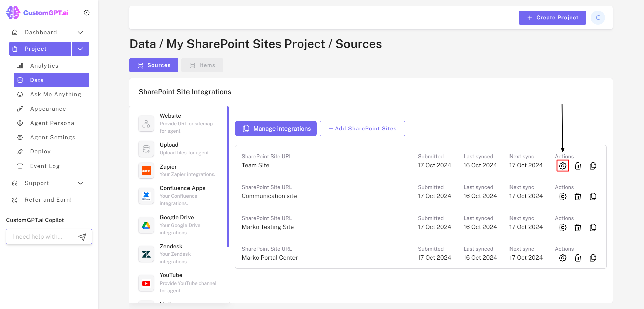The height and width of the screenshot is (309, 644).
Task: Open settings gear for Marko Testing Site
Action: coord(562,227)
